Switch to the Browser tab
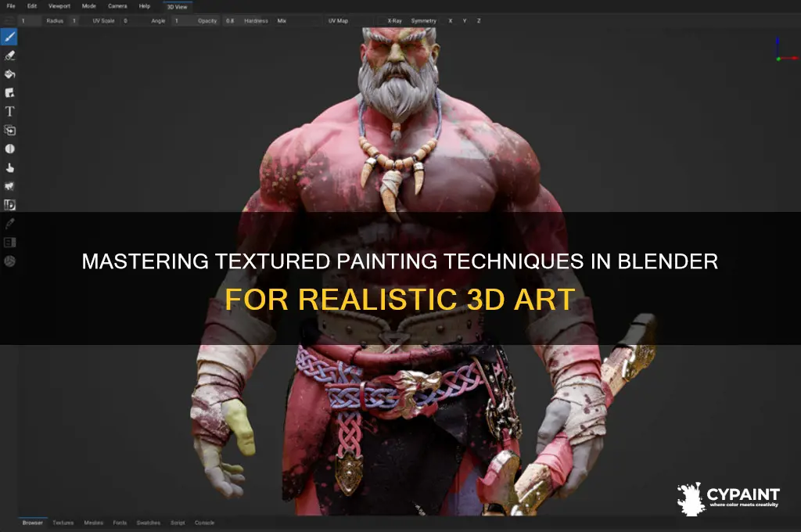This screenshot has height=532, width=801. (33, 523)
